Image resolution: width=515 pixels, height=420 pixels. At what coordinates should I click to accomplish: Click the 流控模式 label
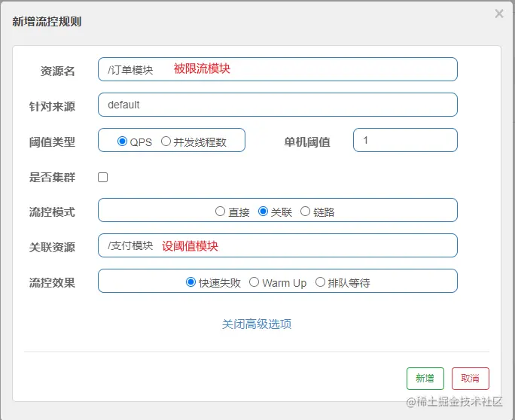coord(52,212)
